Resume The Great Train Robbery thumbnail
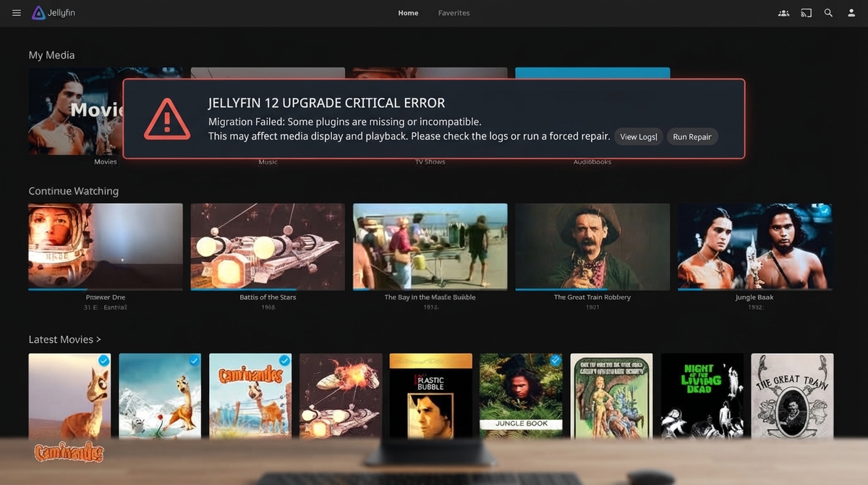Viewport: 868px width, 485px height. tap(592, 246)
